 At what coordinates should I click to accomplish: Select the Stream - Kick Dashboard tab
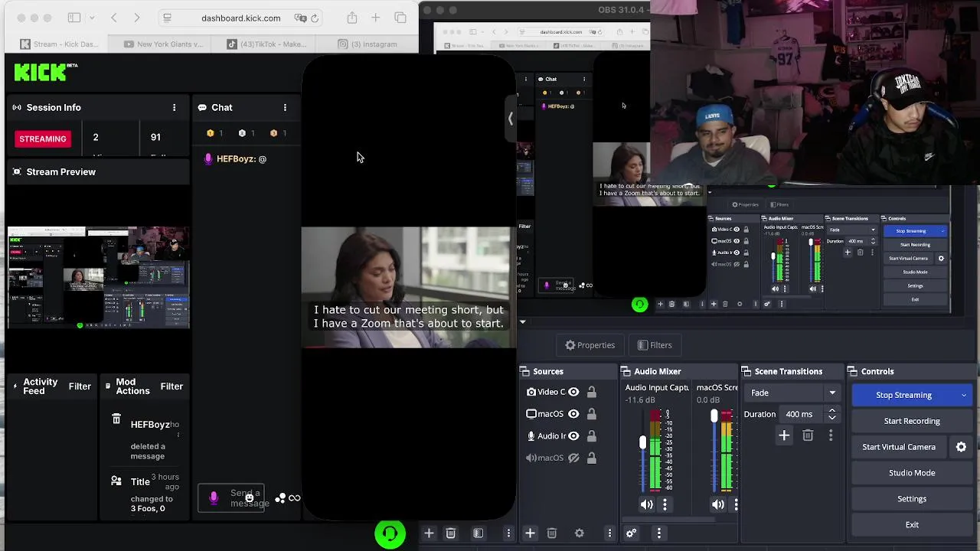tap(60, 44)
